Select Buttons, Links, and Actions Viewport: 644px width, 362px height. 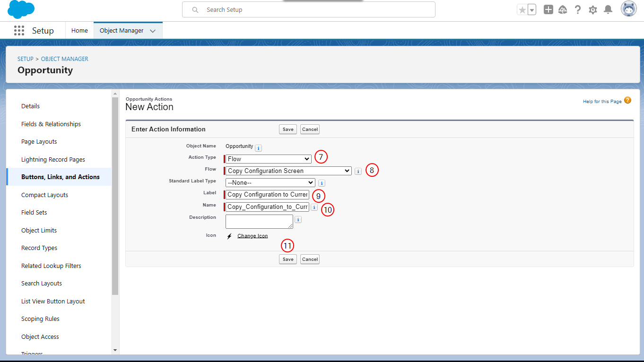click(x=61, y=177)
